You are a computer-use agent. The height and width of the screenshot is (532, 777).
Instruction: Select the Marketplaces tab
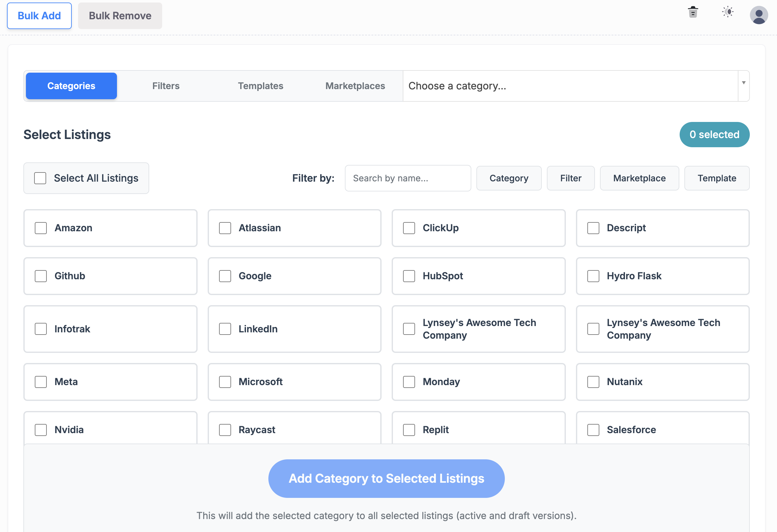tap(355, 86)
